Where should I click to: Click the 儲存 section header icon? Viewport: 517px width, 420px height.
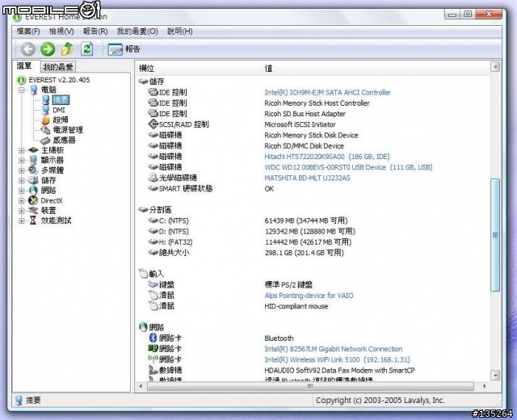point(143,81)
